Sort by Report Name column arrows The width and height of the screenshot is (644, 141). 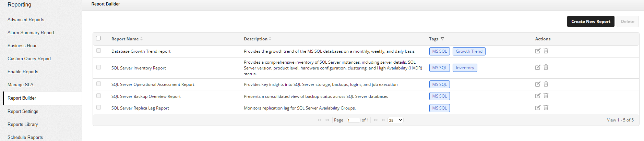point(141,39)
